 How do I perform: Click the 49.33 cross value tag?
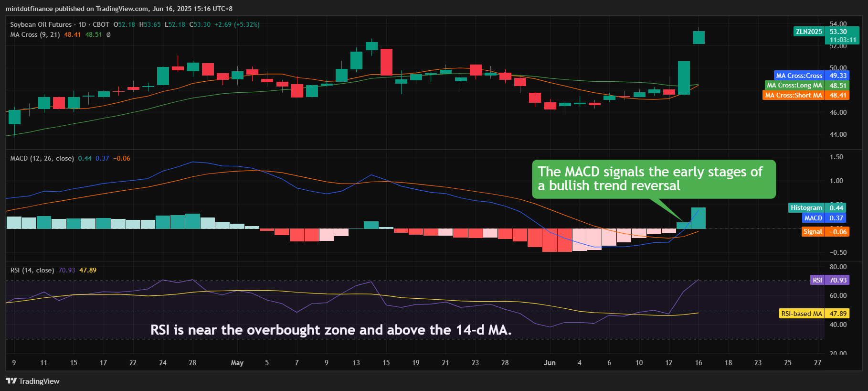point(838,76)
